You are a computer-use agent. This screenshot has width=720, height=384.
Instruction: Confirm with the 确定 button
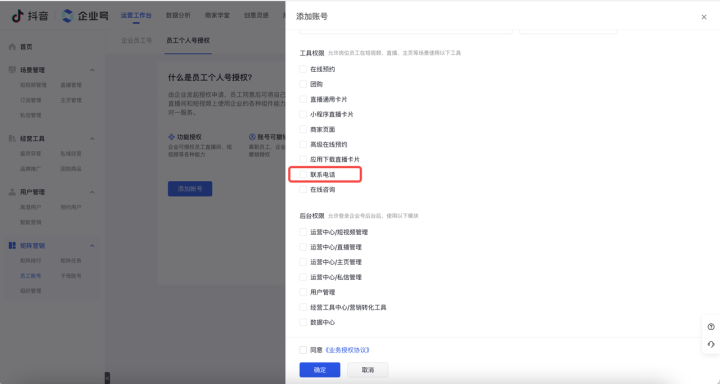coord(320,370)
